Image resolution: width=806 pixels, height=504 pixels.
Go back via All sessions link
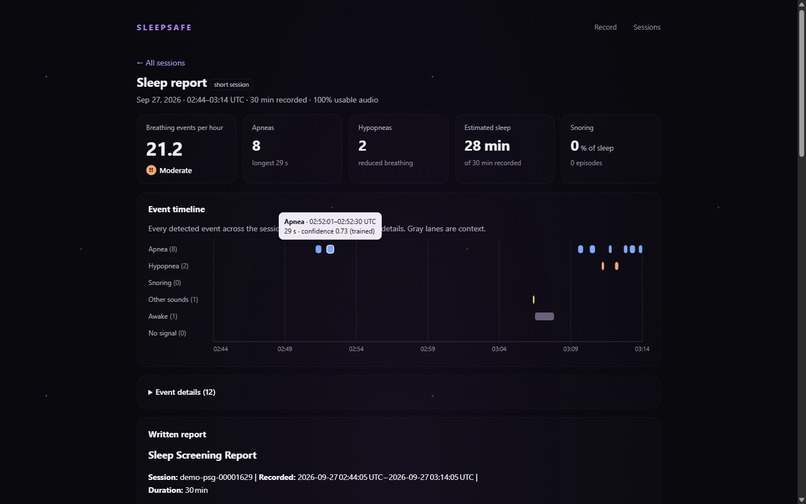(161, 63)
